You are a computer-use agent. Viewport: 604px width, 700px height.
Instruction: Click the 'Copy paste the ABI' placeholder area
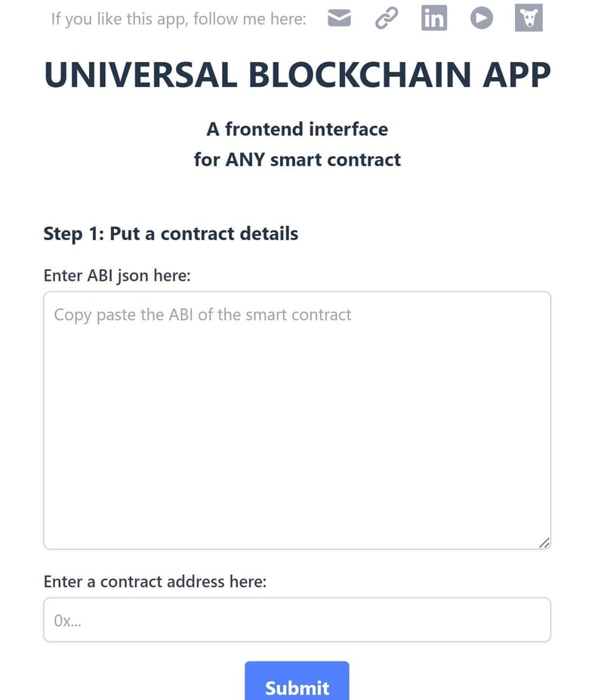(201, 314)
